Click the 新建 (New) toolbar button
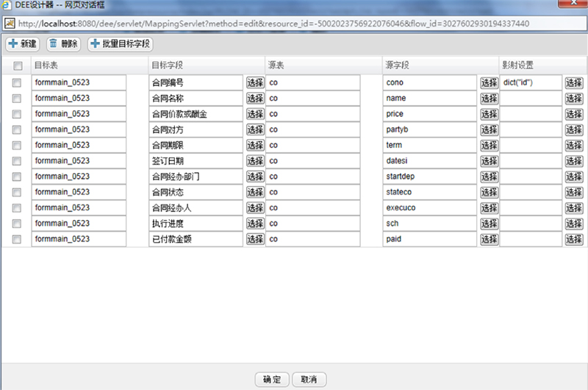Image resolution: width=588 pixels, height=390 pixels. coord(23,44)
